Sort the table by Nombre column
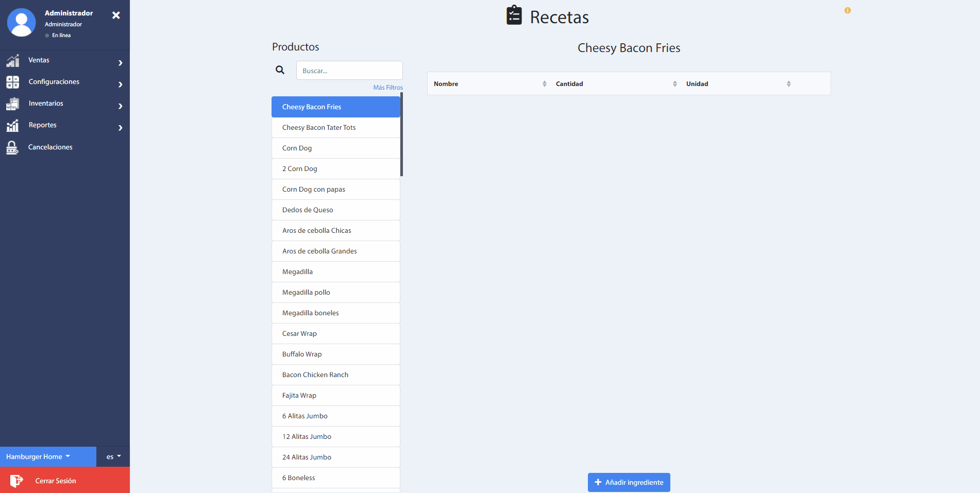 point(544,84)
